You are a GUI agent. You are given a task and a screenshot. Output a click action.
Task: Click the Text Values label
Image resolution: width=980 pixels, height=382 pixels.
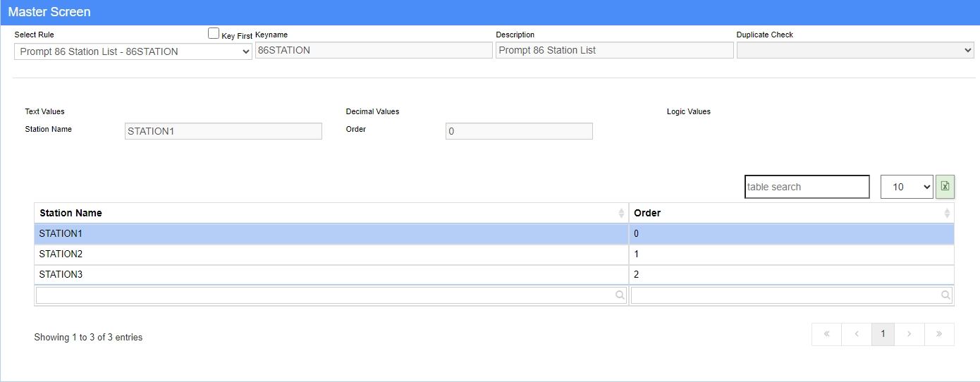44,111
